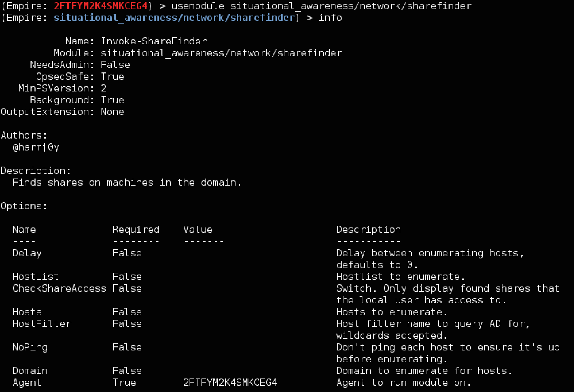Click the Domain option row name

30,371
